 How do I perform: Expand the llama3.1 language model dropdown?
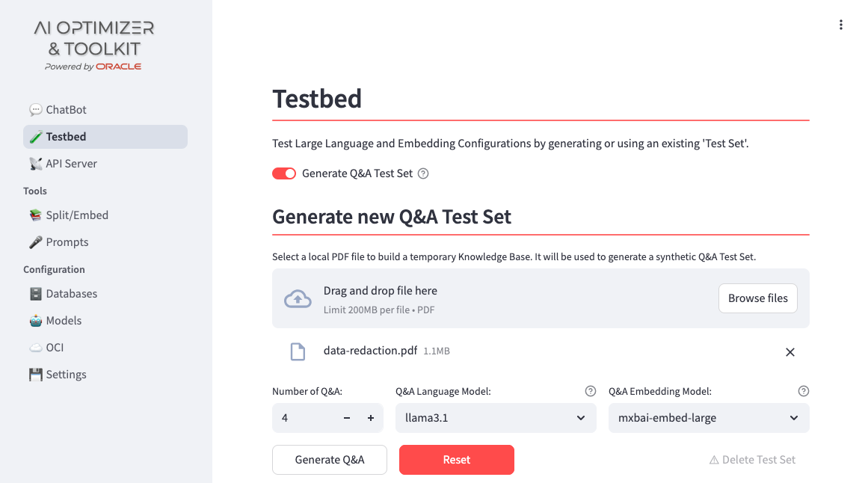click(496, 418)
